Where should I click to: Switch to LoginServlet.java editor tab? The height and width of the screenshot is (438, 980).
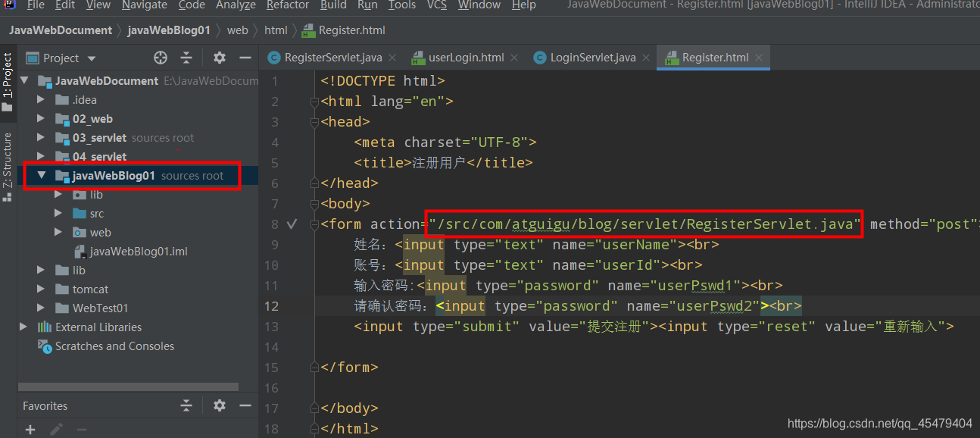click(x=593, y=58)
